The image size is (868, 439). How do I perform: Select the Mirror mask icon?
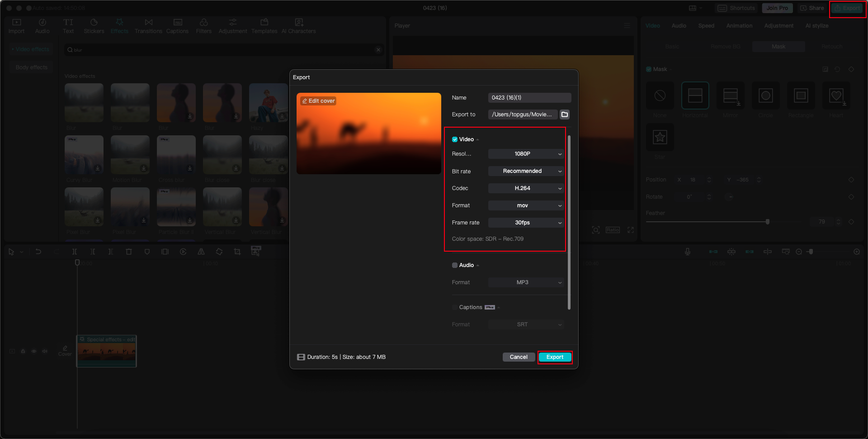pos(731,95)
